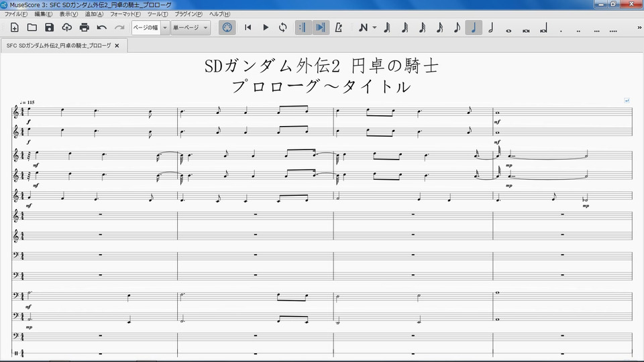Select the double whole note duration
Viewport: 644px width, 362px height.
pyautogui.click(x=526, y=30)
